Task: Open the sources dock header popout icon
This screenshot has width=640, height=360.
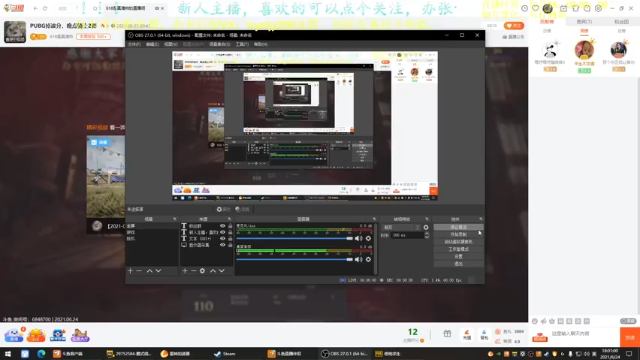Action: 229,219
